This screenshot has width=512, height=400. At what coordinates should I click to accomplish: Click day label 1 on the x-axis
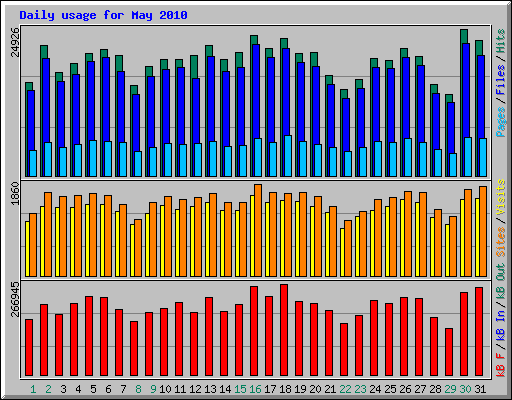pos(33,389)
